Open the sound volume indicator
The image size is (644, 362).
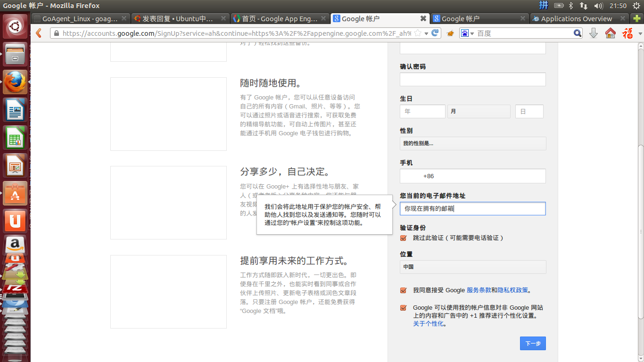[x=599, y=6]
